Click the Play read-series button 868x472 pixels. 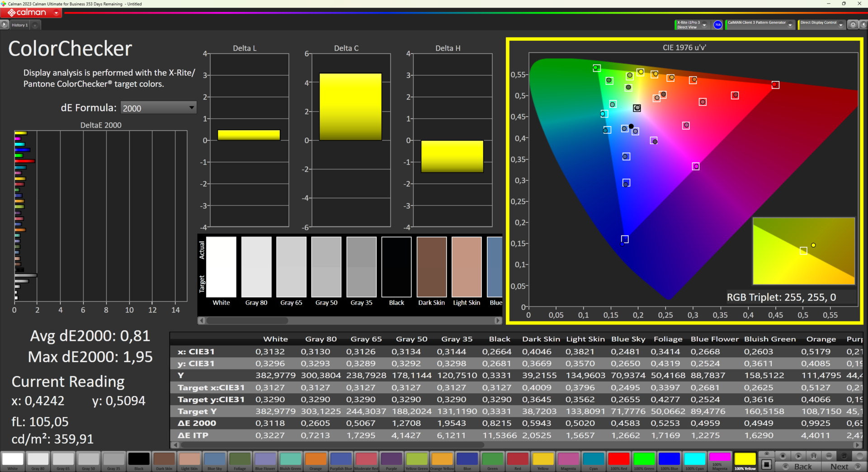[798, 456]
